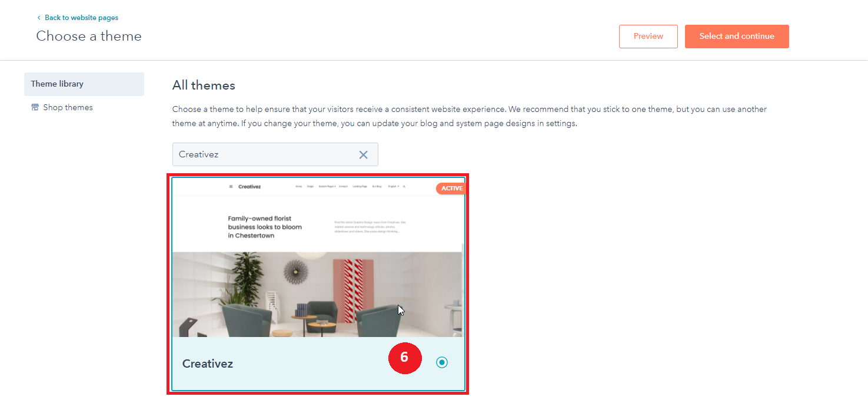
Task: Click the red numbered 6 marker
Action: [x=405, y=358]
